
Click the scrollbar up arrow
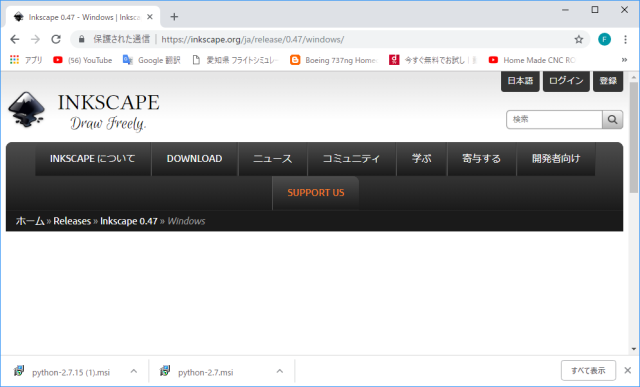(x=633, y=77)
